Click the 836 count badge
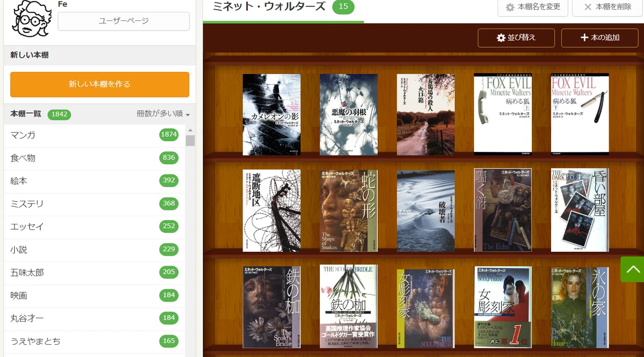Viewport: 644px width, 357px height. [169, 158]
